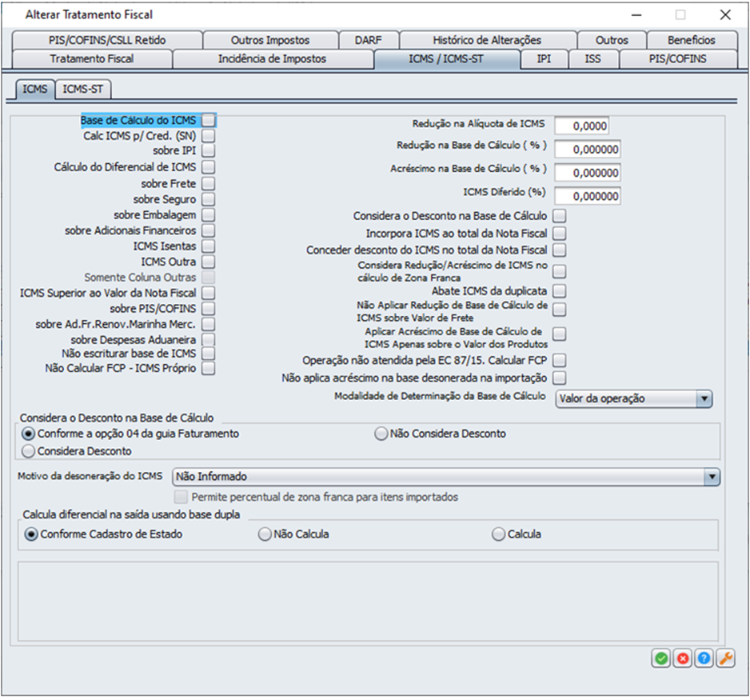Enable Base de Cálculo do ICMS checkbox
Viewport: 750px width, 700px height.
click(209, 120)
